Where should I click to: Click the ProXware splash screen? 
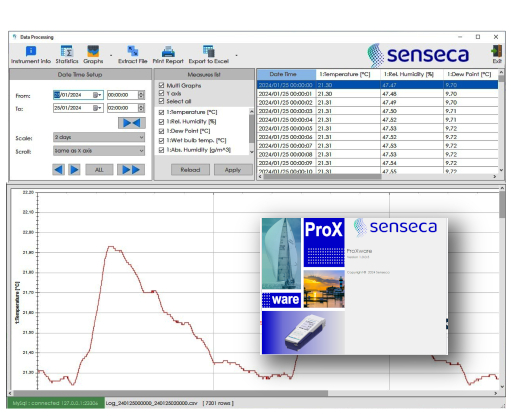pos(354,286)
